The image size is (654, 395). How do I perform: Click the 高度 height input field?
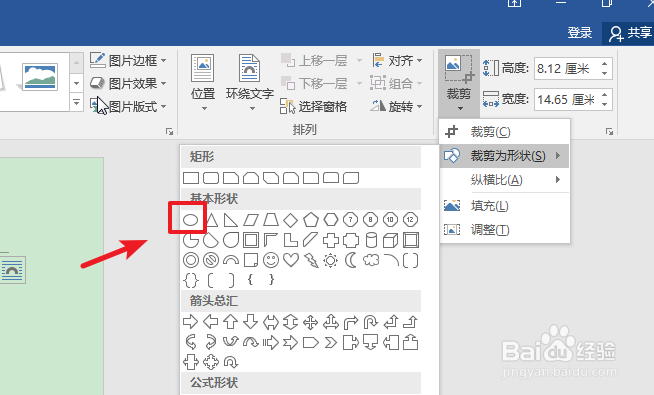click(567, 68)
